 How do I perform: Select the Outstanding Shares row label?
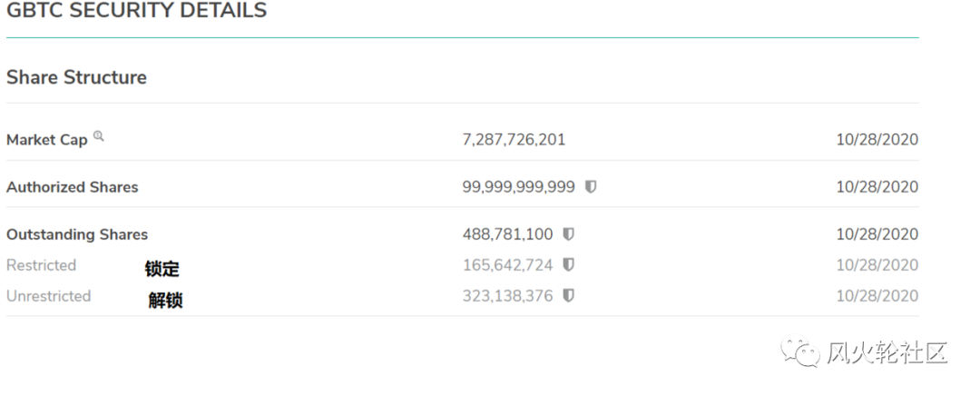[77, 234]
